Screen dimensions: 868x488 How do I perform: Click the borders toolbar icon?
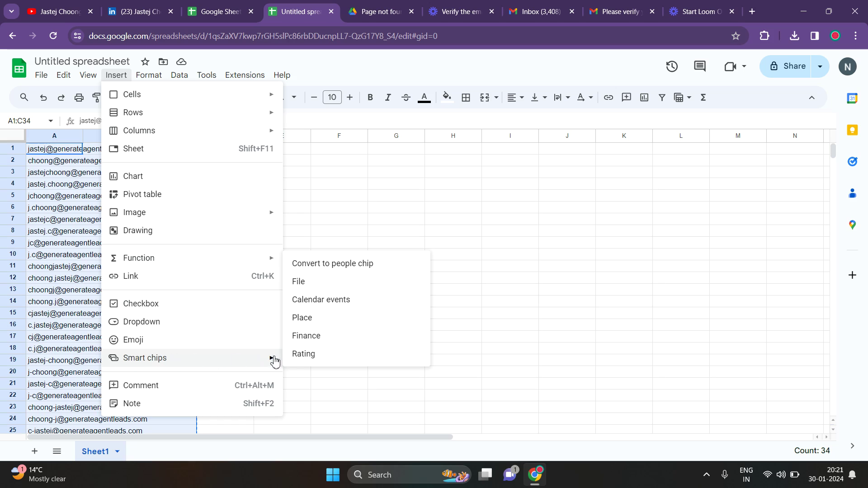click(x=466, y=98)
